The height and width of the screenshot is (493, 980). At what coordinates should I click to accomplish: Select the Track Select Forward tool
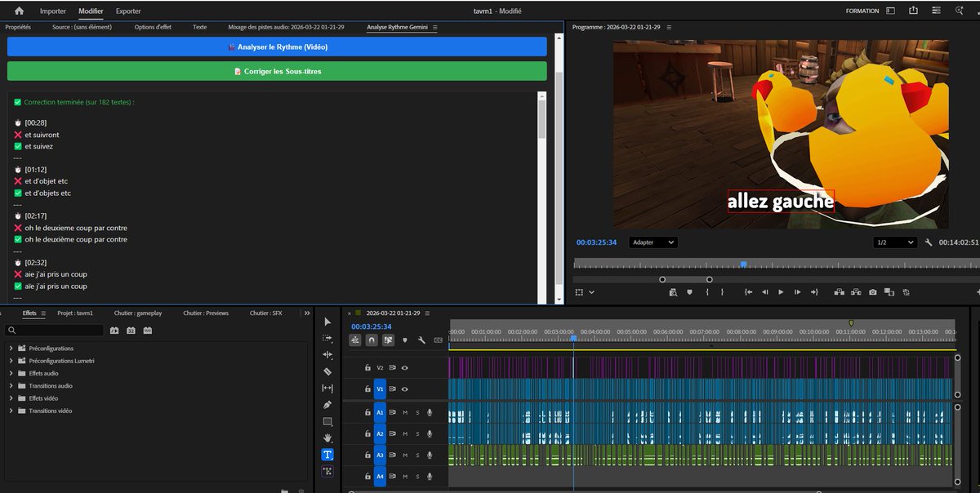coord(327,338)
